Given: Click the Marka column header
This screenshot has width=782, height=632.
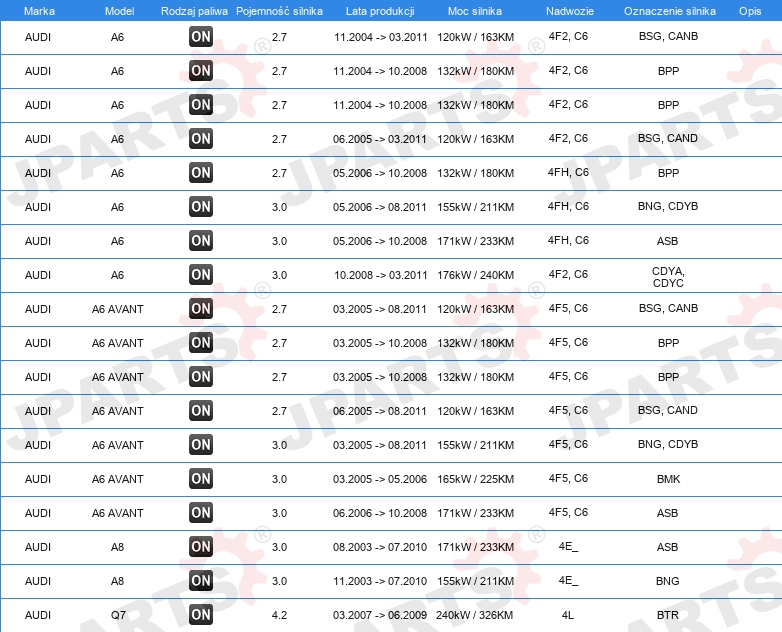Looking at the screenshot, I should (x=39, y=11).
